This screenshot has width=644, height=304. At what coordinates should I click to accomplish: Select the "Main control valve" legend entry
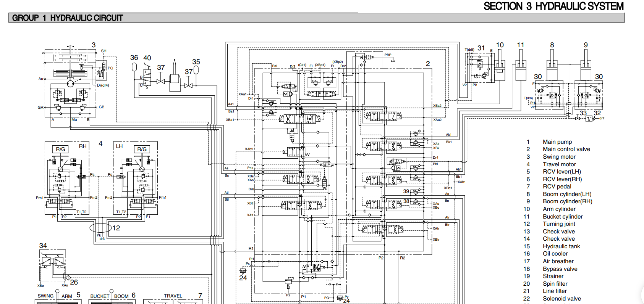(x=566, y=149)
